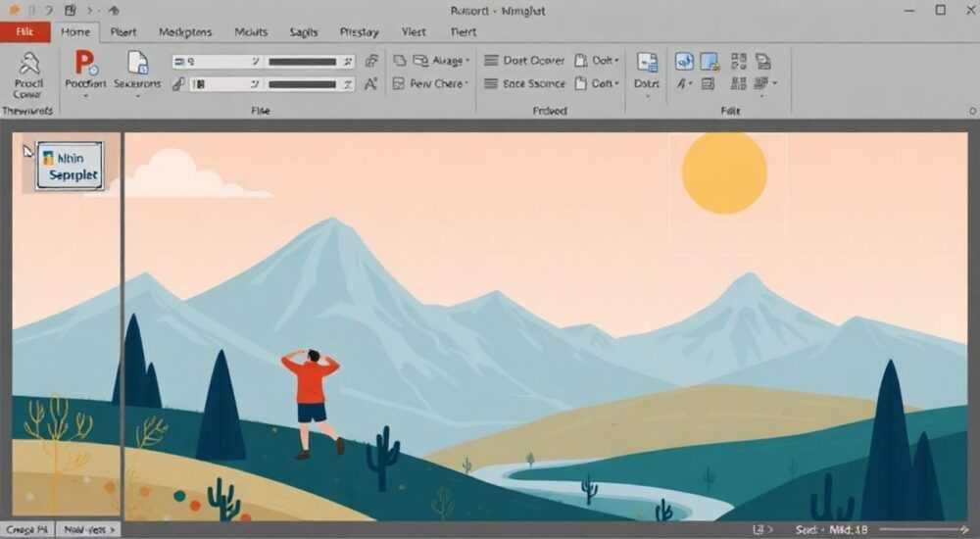Switch to the Home ribbon tab

pyautogui.click(x=75, y=32)
